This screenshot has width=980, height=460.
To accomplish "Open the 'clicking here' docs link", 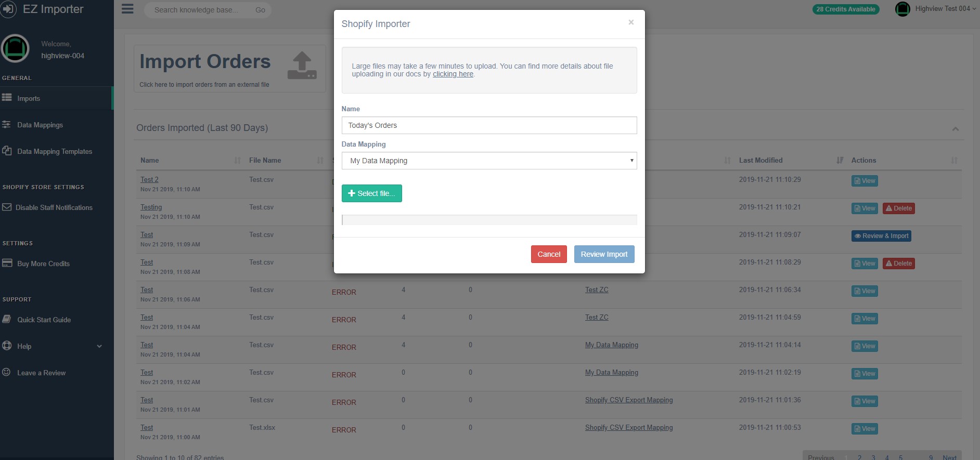I will coord(453,74).
